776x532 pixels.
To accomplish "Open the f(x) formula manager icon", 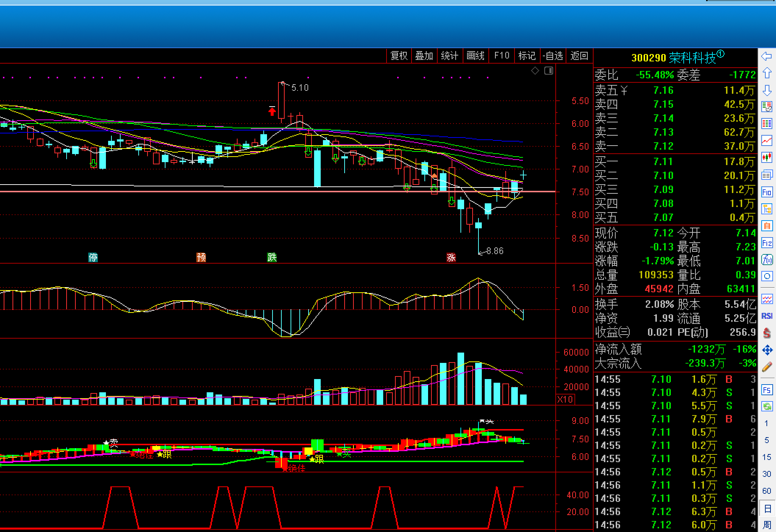I will tap(767, 260).
